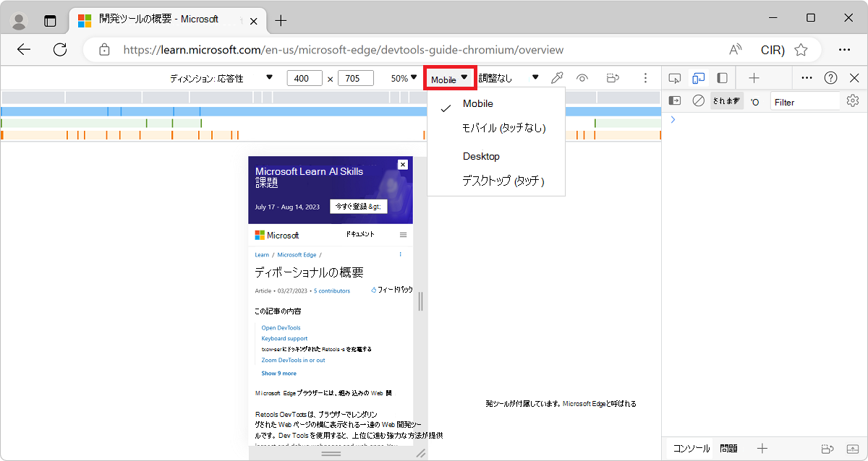Add page to favorites with star icon
This screenshot has height=461, width=868.
click(801, 50)
